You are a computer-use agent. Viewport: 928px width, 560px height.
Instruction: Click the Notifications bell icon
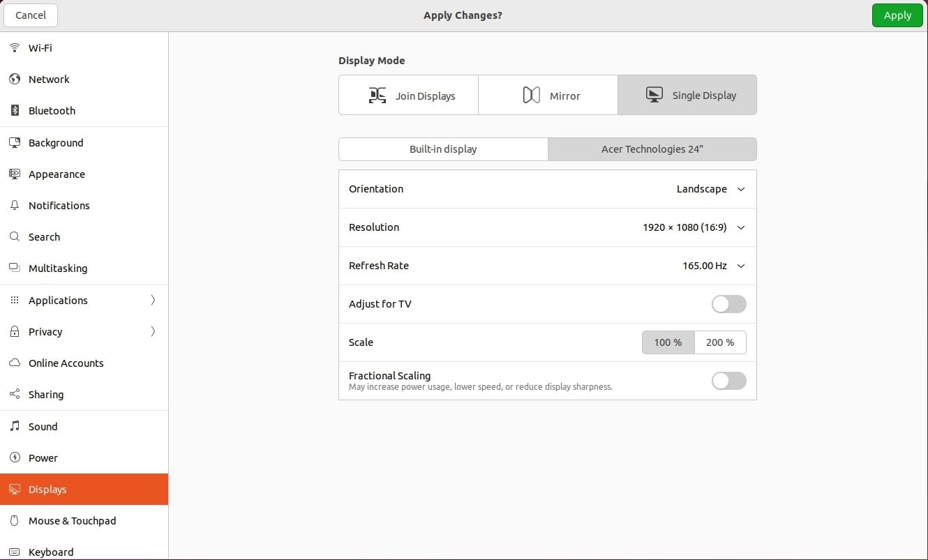point(15,206)
